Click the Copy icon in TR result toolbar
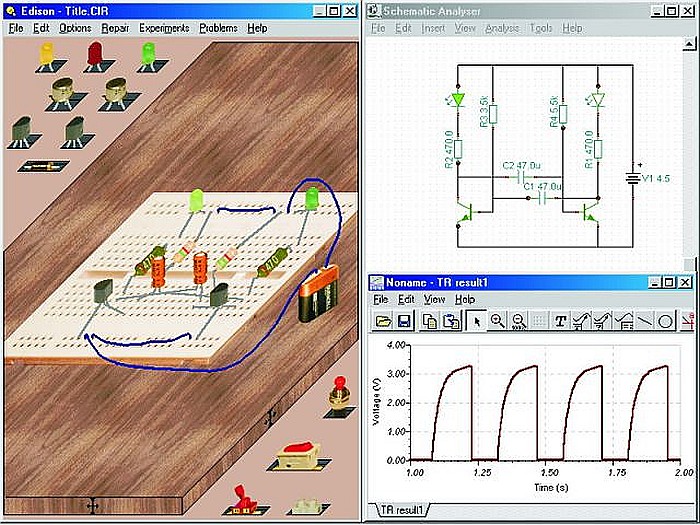 430,321
